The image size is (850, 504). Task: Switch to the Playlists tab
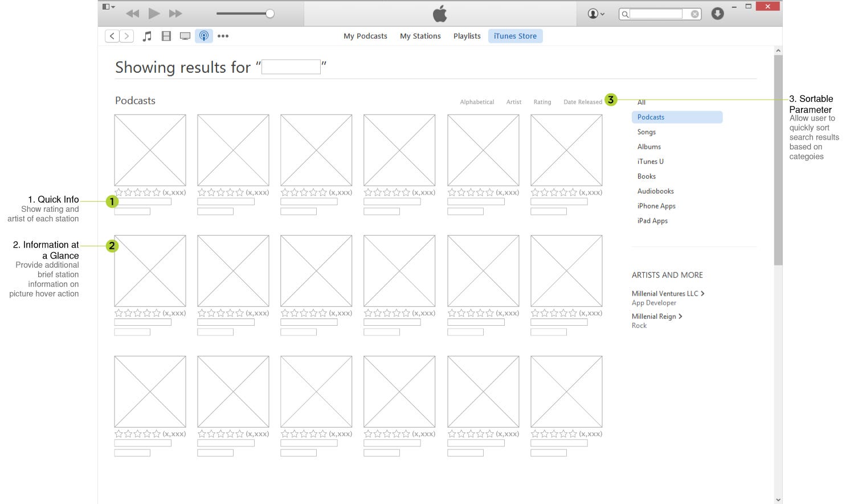click(467, 36)
